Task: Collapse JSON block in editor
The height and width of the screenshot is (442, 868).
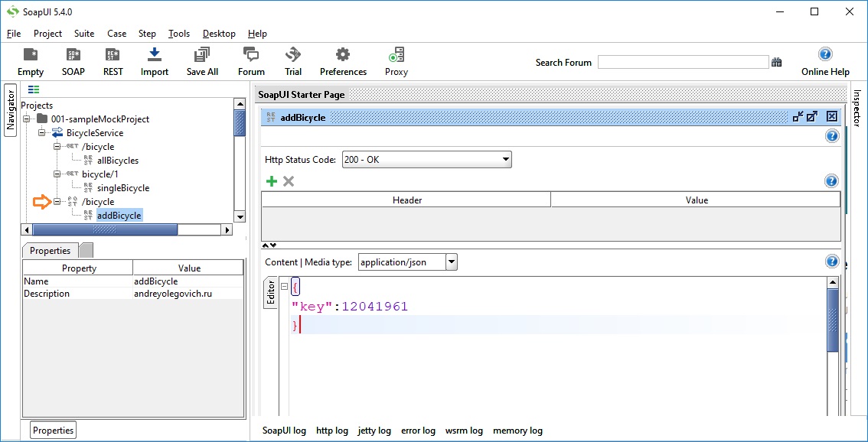Action: tap(285, 287)
